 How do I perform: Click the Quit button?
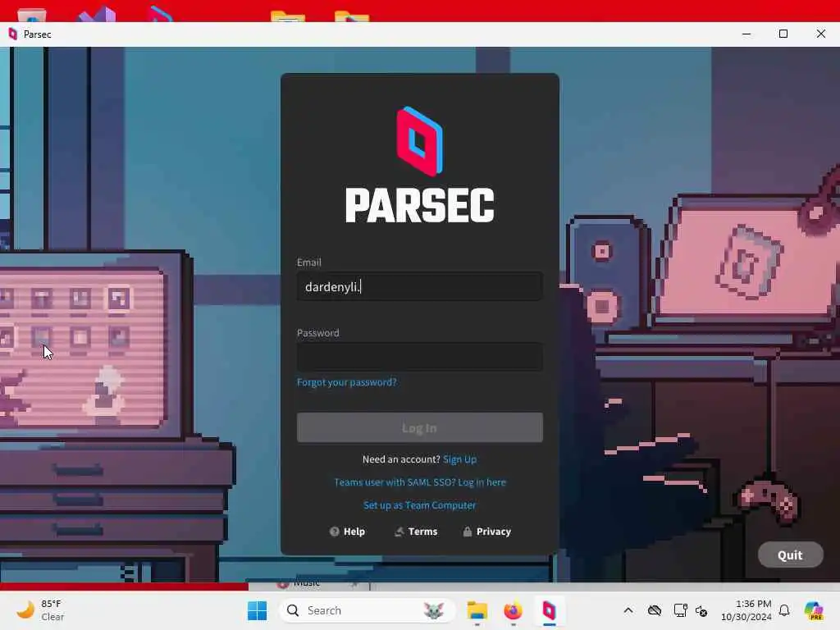[x=790, y=555]
